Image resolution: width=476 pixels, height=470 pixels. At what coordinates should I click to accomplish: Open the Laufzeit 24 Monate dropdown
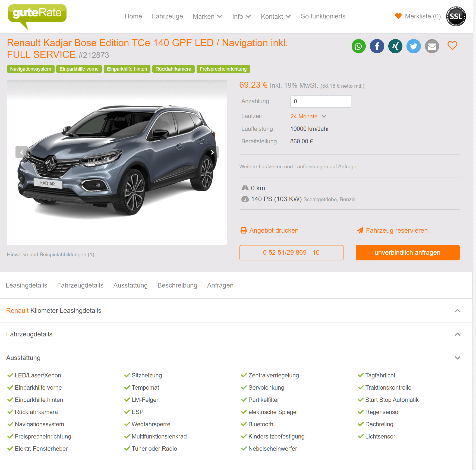tap(308, 116)
